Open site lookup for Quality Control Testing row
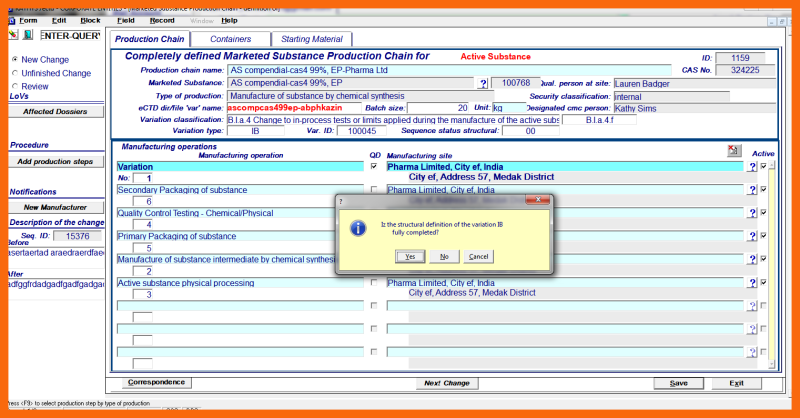 tap(752, 213)
